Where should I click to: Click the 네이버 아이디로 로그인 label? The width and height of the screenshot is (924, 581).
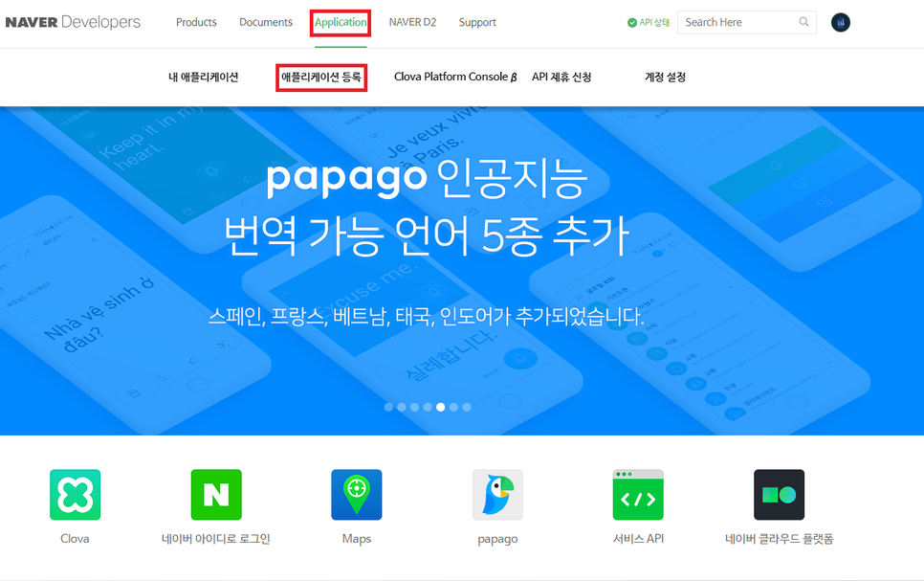(215, 539)
